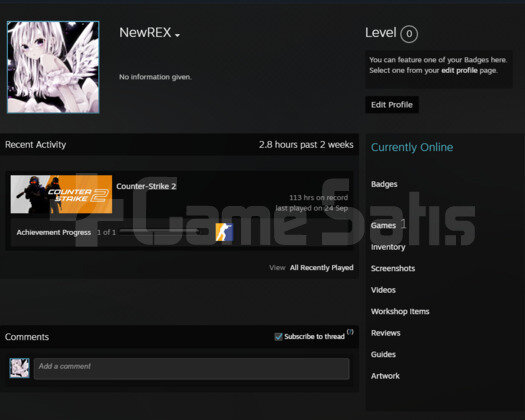Screen dimensions: 525x420
Task: Click the NewREX profile avatar image
Action: coord(53,67)
